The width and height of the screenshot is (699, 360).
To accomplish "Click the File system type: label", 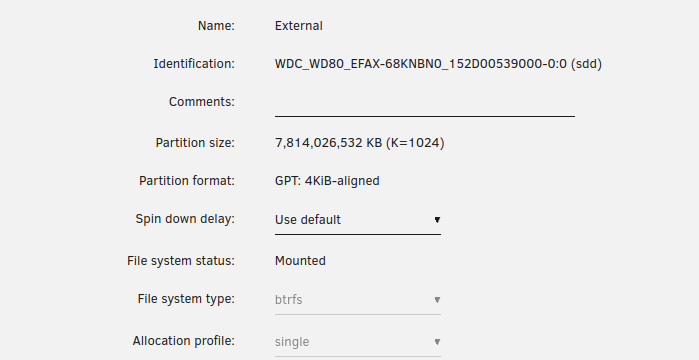I will [186, 299].
